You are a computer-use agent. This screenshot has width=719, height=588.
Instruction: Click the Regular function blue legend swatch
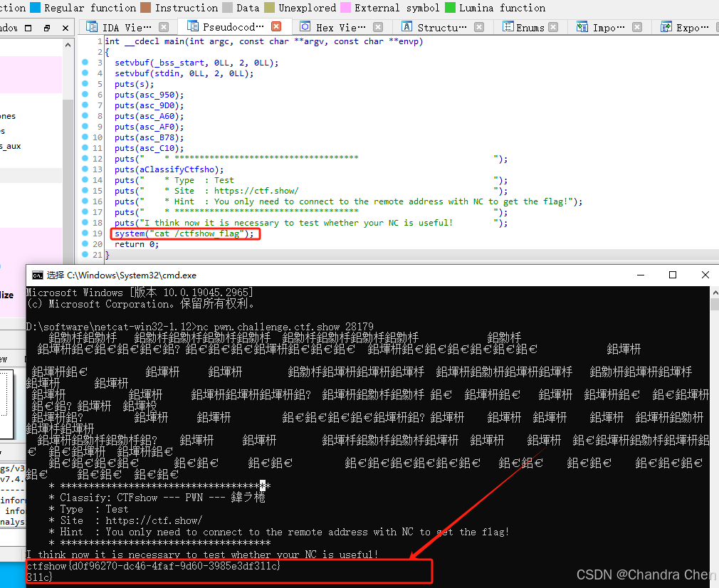[36, 8]
